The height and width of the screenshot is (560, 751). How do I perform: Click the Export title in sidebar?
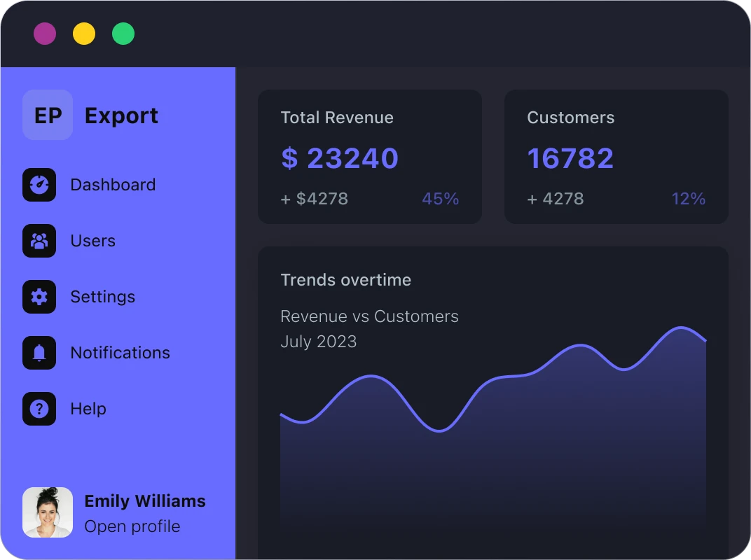(x=121, y=115)
